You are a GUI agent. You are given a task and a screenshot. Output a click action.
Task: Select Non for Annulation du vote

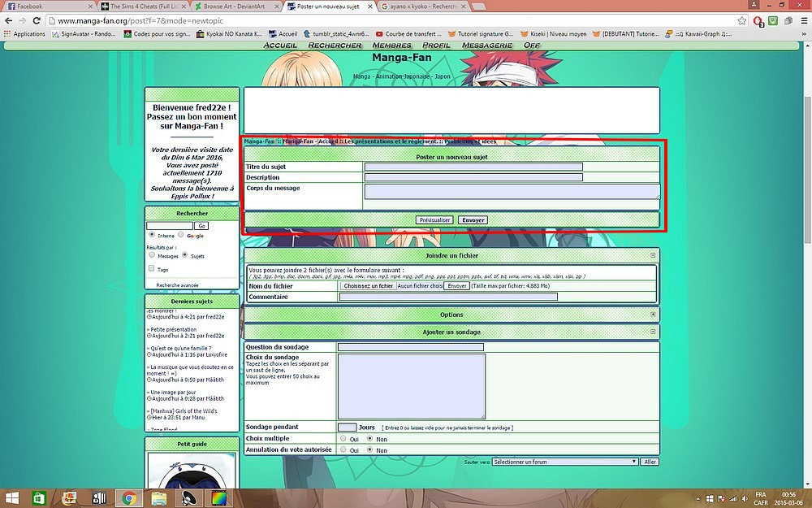[369, 450]
